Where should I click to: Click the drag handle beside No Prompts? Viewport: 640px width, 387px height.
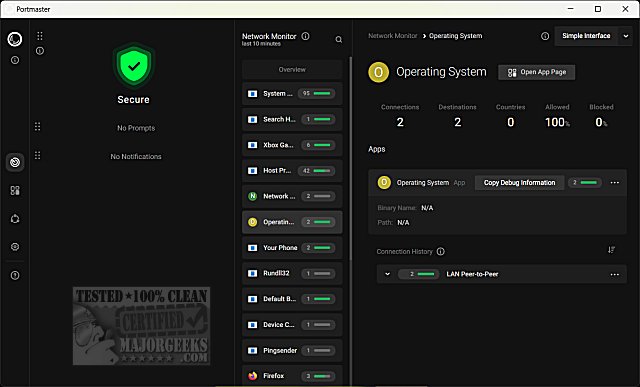38,127
